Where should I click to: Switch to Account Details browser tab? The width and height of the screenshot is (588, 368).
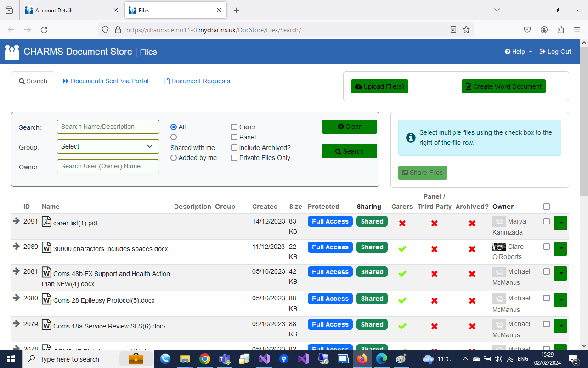coord(72,10)
